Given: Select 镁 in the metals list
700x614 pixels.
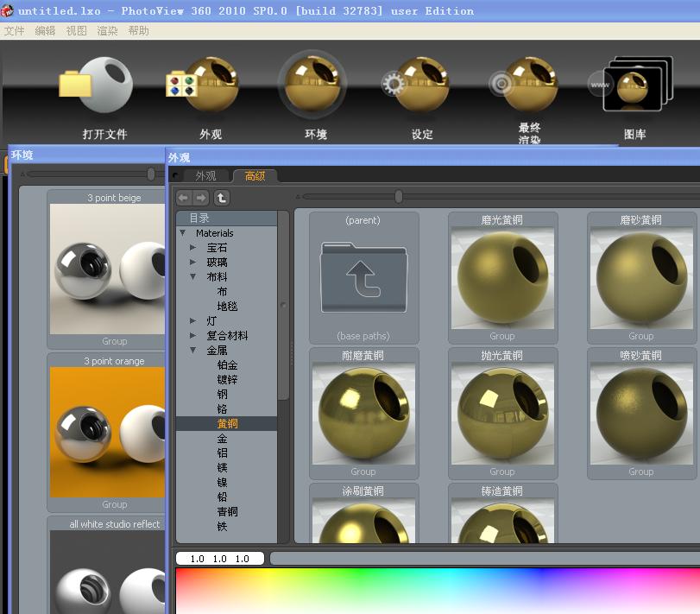Looking at the screenshot, I should (222, 467).
